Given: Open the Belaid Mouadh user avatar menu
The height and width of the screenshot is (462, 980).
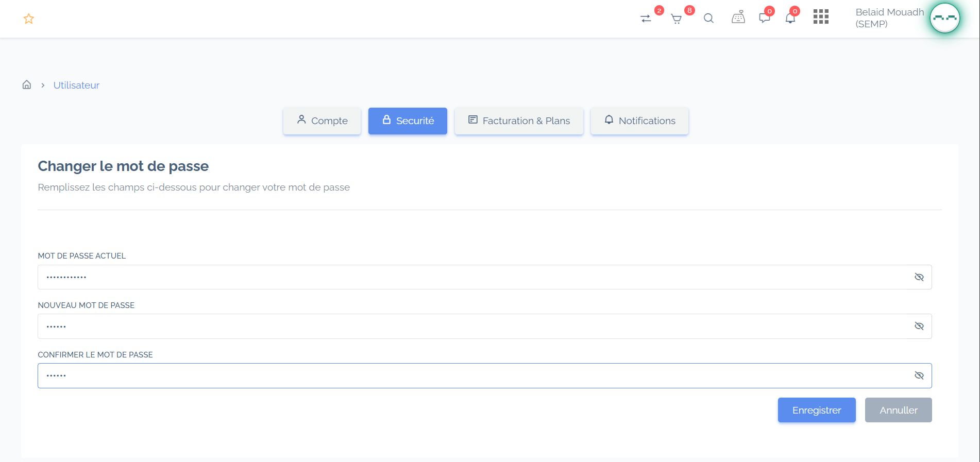Looking at the screenshot, I should 944,18.
